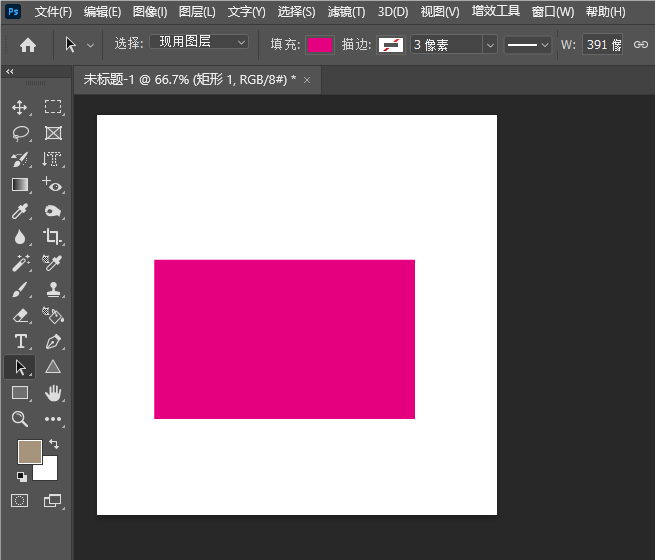Open the 图层(L) menu
The height and width of the screenshot is (560, 655).
click(x=197, y=12)
